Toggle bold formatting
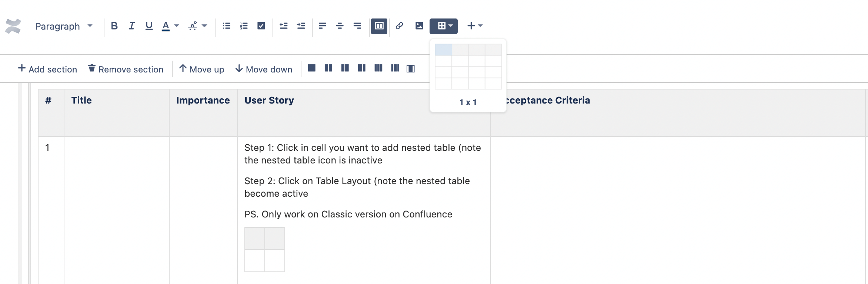 pos(114,26)
